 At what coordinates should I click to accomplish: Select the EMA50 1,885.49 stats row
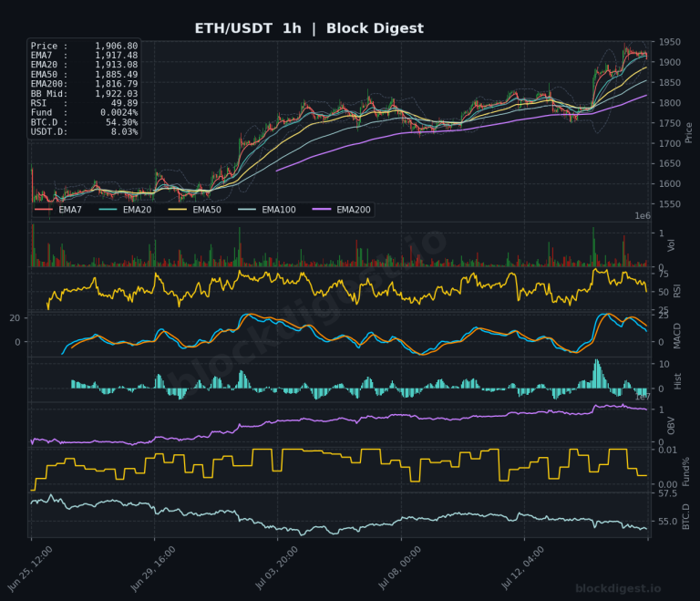(85, 75)
